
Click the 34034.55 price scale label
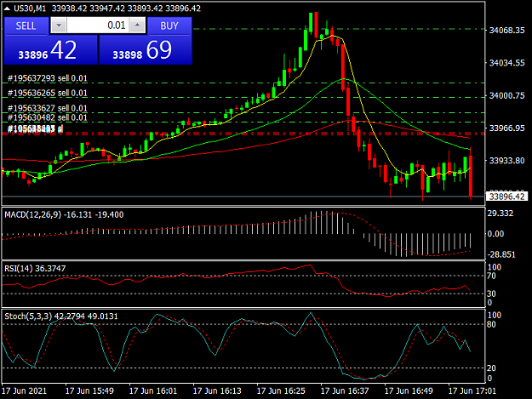507,63
